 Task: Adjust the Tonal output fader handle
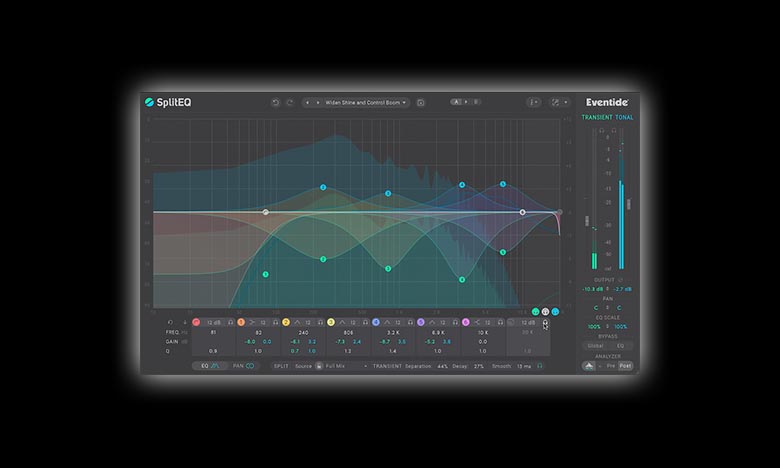(x=629, y=204)
